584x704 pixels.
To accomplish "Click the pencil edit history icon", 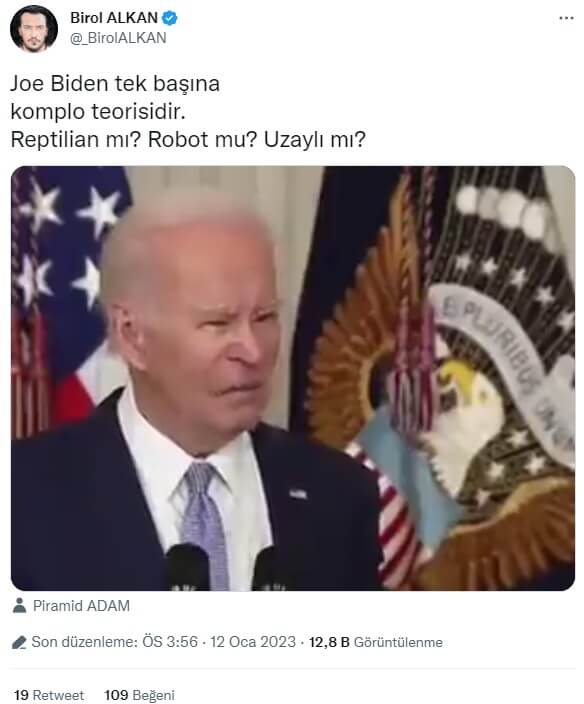I will [x=19, y=642].
